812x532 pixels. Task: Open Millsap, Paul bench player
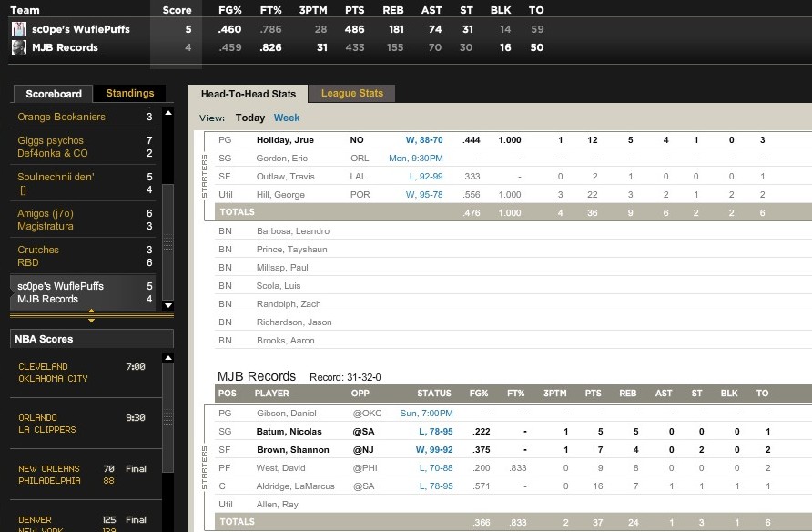[x=282, y=267]
